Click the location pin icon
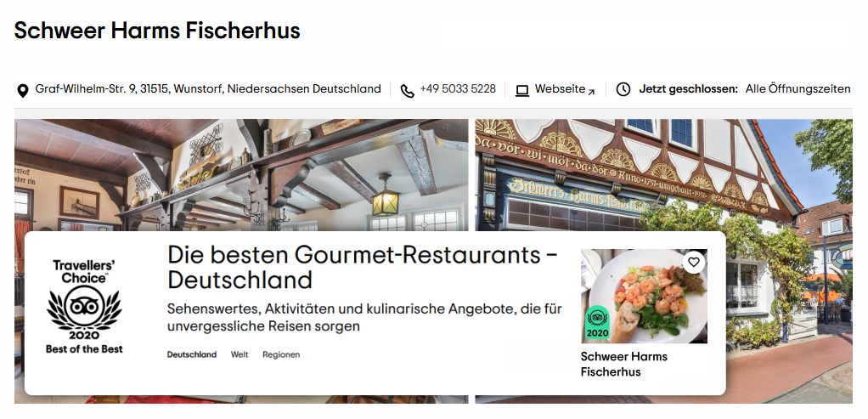Viewport: 868px width, 419px height. click(x=22, y=90)
